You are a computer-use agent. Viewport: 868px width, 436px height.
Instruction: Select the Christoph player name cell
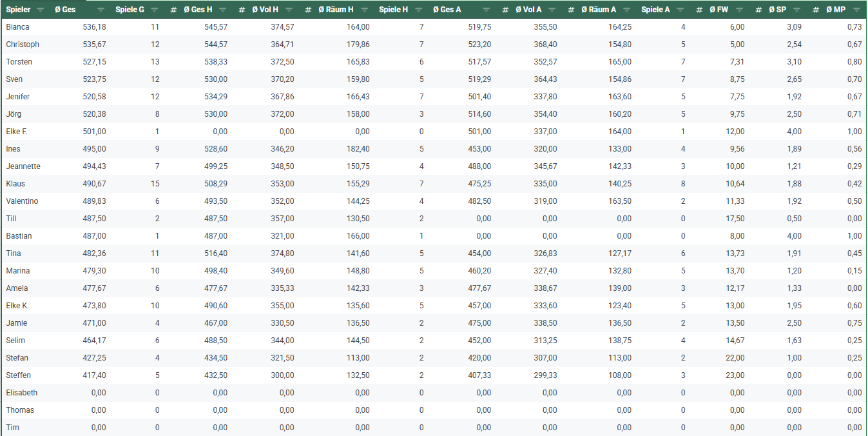23,45
